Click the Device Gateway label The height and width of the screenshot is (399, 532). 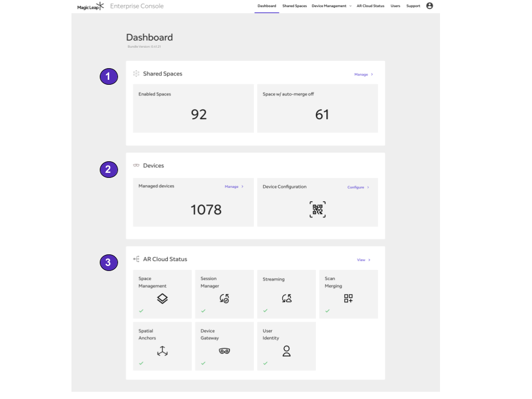pos(209,335)
